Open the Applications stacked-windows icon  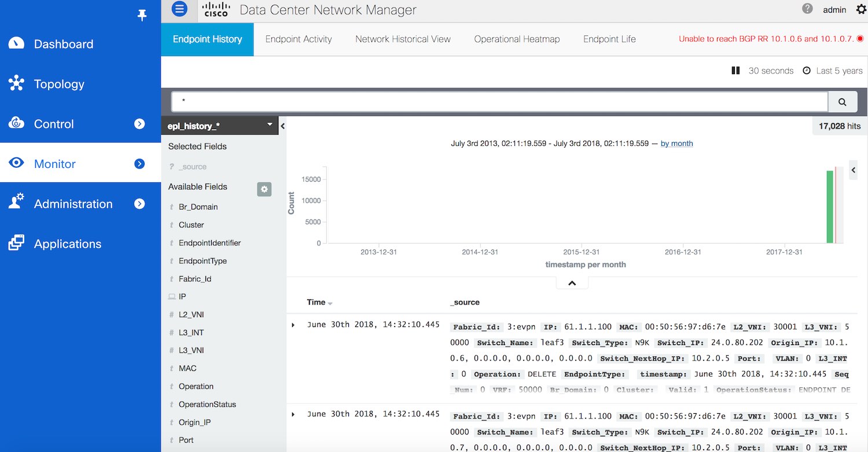click(x=16, y=243)
